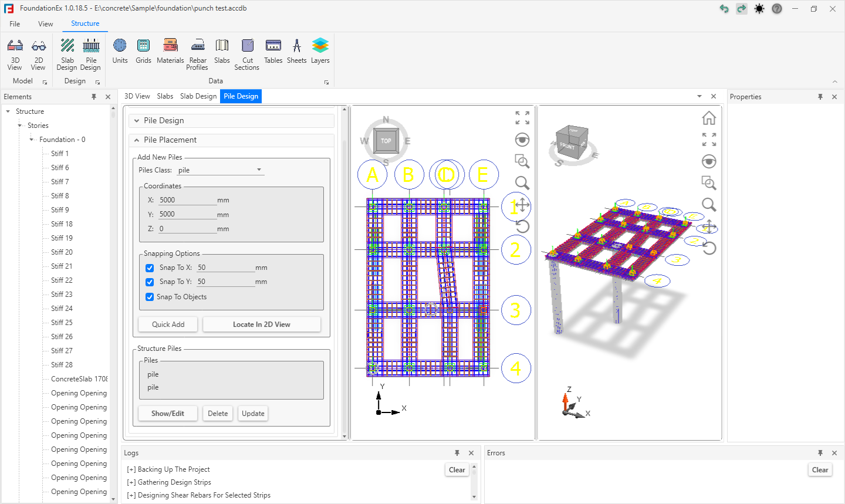Open the Materials ribbon tool
This screenshot has width=845, height=504.
pyautogui.click(x=170, y=51)
